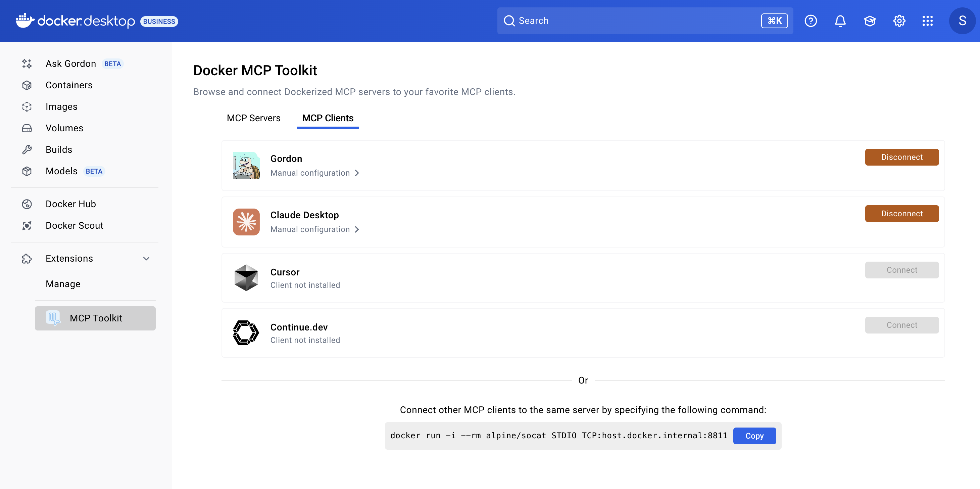Click the Claude Desktop logo icon

(x=246, y=222)
